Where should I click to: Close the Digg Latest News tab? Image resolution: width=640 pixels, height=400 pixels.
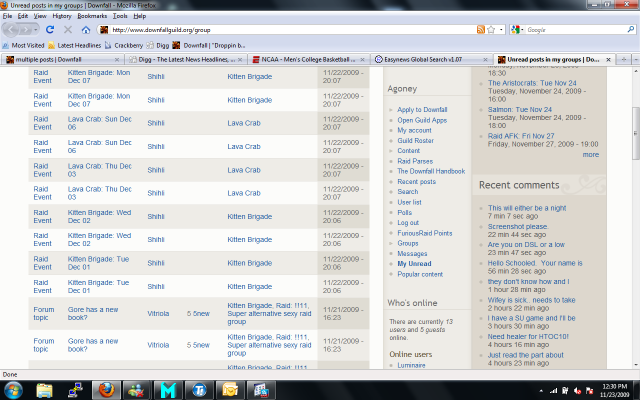coord(240,60)
